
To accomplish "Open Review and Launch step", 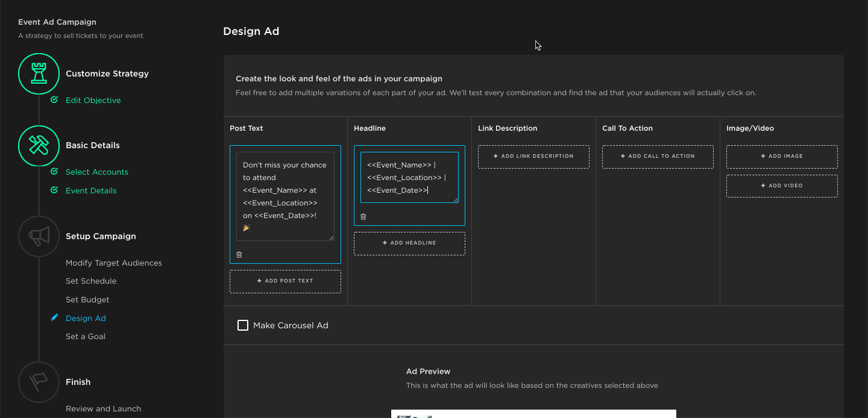I will [x=103, y=408].
